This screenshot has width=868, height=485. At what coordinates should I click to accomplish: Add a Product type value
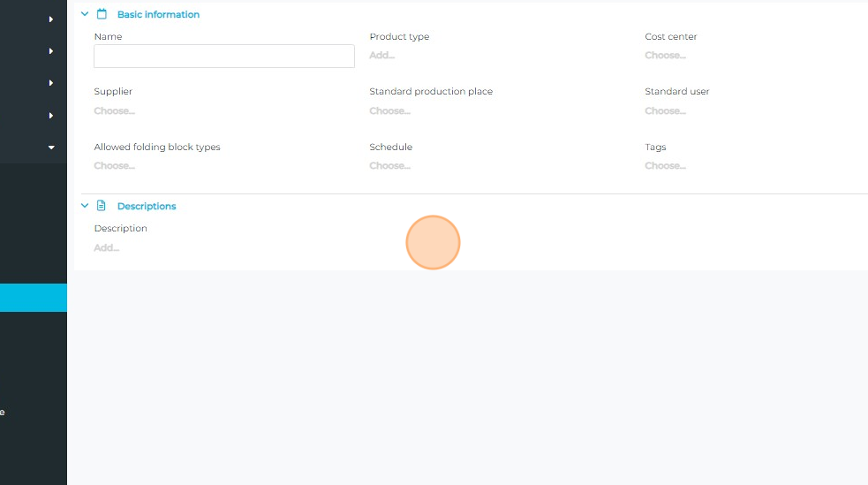[381, 56]
